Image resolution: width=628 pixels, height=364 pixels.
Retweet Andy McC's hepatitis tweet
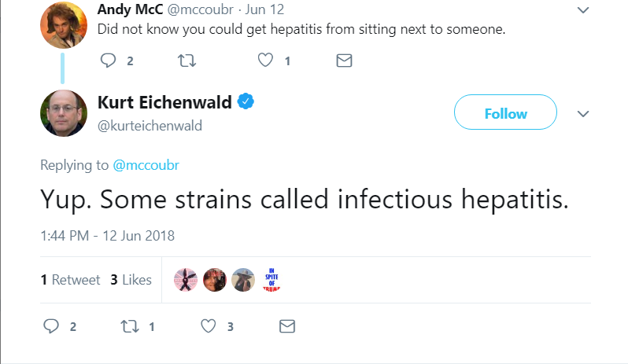tap(187, 61)
